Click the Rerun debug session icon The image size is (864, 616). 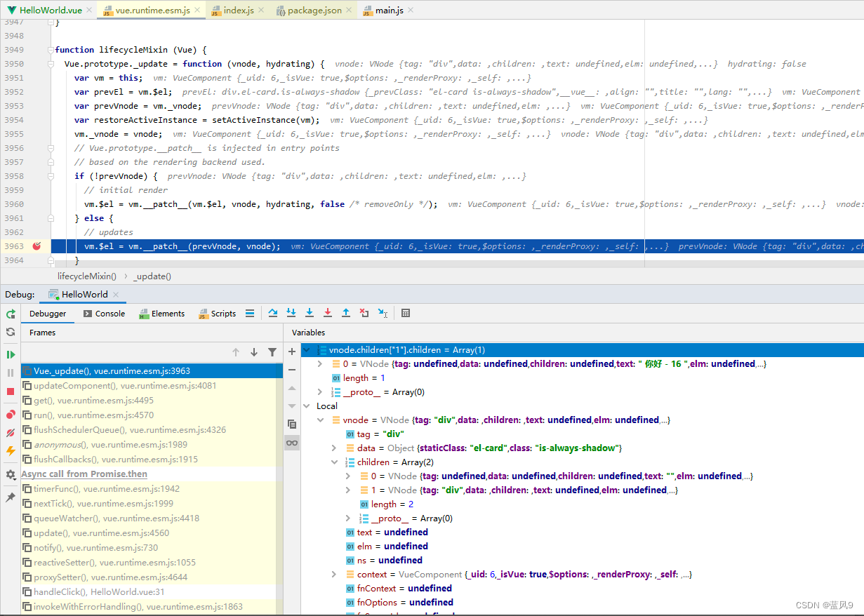click(x=10, y=314)
